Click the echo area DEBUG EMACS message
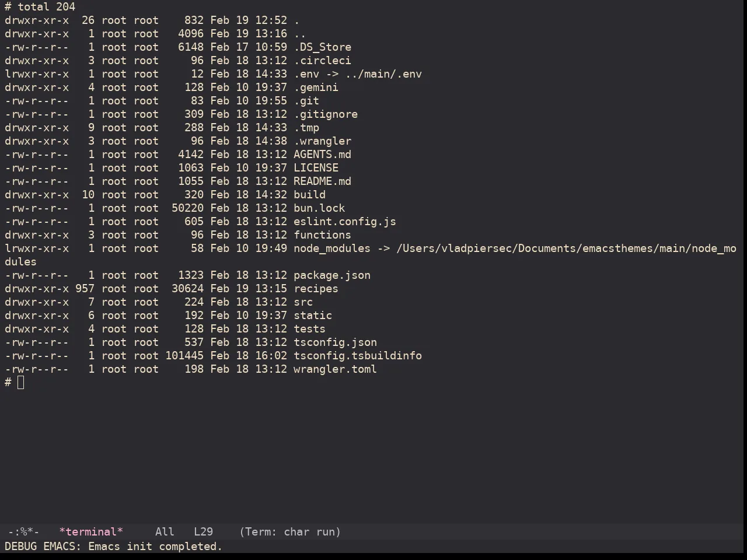The height and width of the screenshot is (560, 747). coord(114,547)
